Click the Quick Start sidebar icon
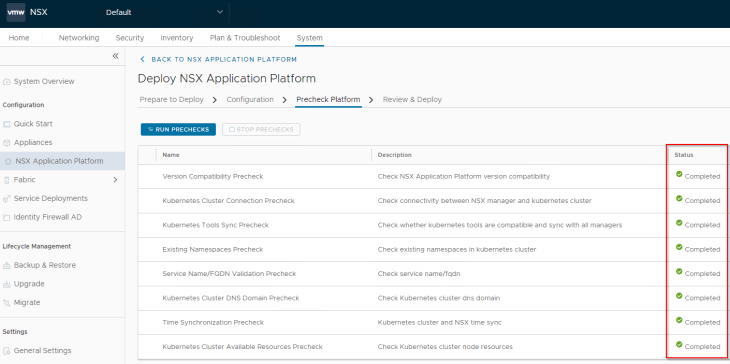Screen dimensions: 730x364 tap(7, 124)
